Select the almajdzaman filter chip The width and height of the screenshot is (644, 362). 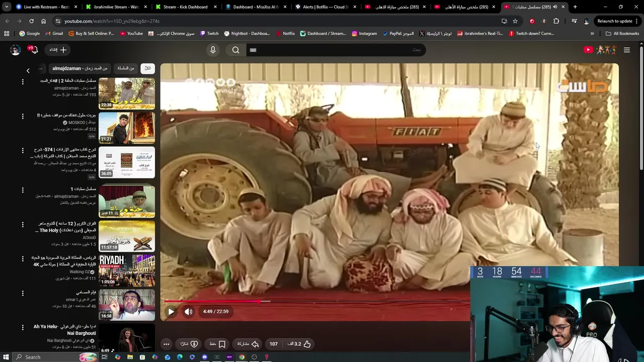pyautogui.click(x=80, y=68)
